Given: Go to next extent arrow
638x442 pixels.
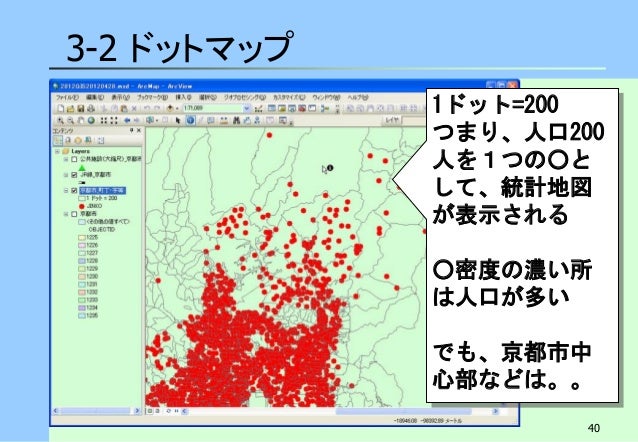Looking at the screenshot, I should click(137, 120).
